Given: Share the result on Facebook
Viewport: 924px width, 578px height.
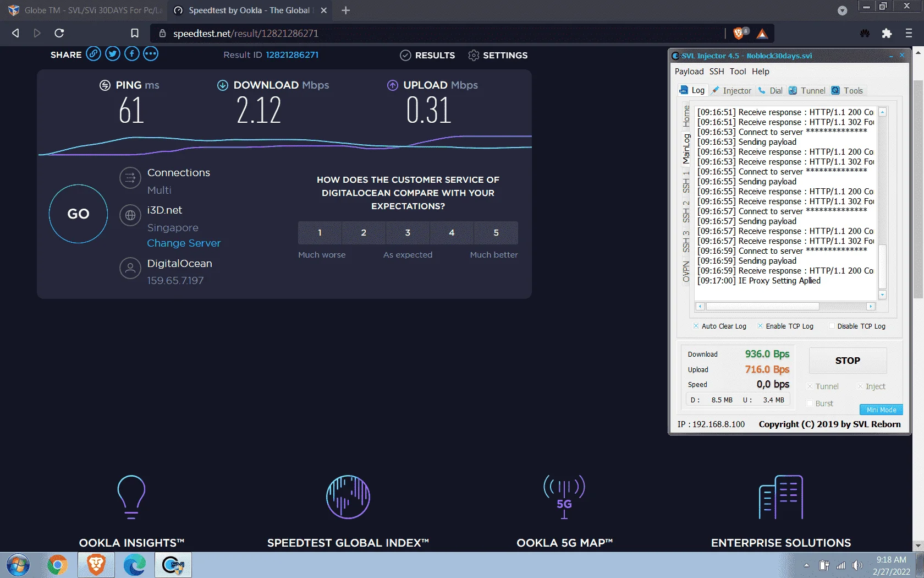Looking at the screenshot, I should point(132,54).
